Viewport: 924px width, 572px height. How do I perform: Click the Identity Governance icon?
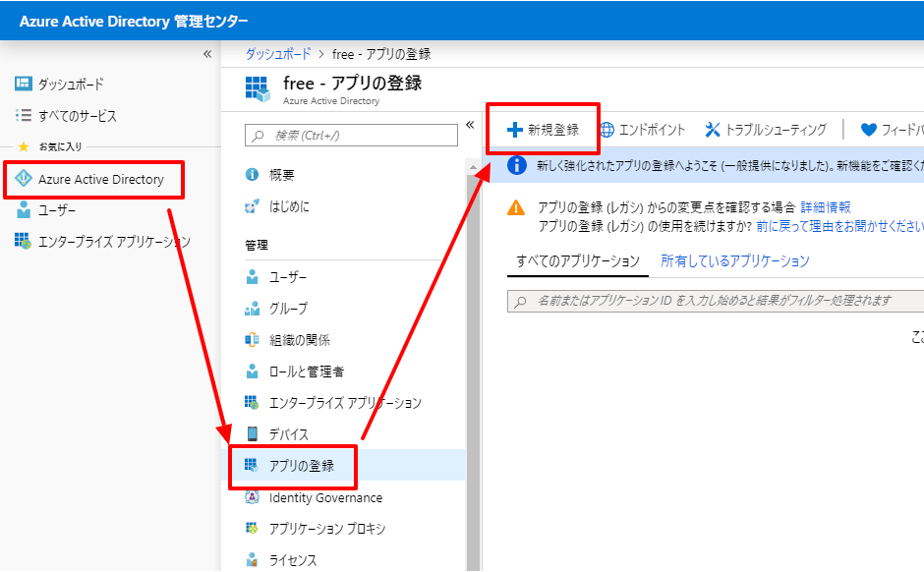(253, 497)
